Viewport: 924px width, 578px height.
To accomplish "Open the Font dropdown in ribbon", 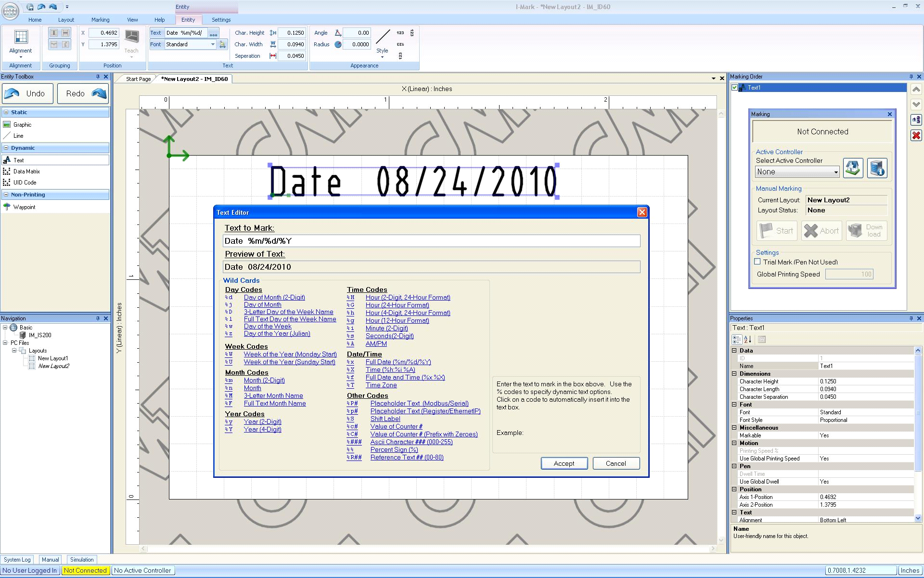I will tap(213, 44).
